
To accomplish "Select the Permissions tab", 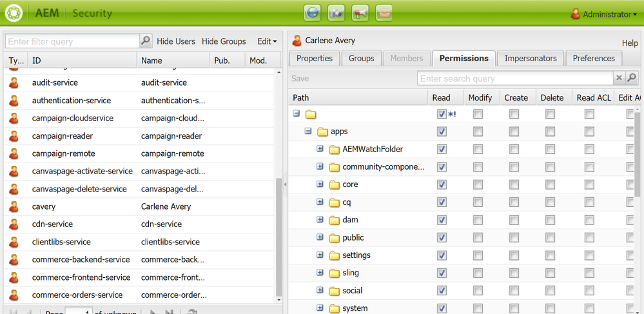I will click(x=464, y=59).
